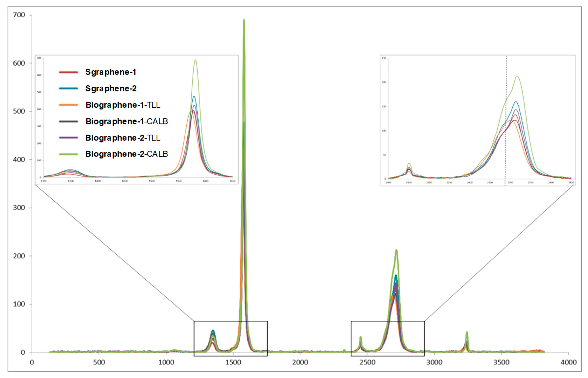Click the 700 label on main y-axis
Image resolution: width=588 pixels, height=378 pixels.
[19, 15]
